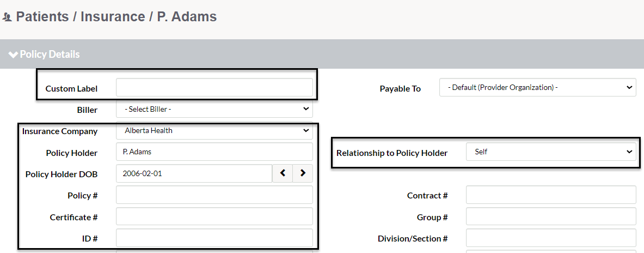Image resolution: width=644 pixels, height=253 pixels.
Task: Click into the Contract # field
Action: [x=551, y=195]
